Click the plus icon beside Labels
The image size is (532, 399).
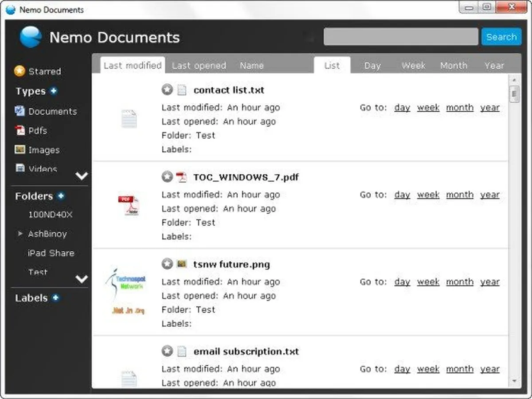[55, 298]
